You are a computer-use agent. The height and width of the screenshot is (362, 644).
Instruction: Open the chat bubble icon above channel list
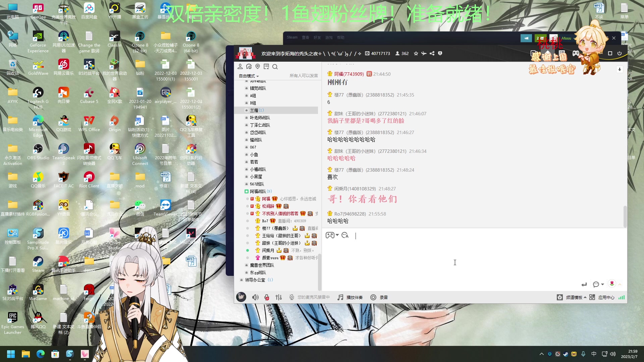click(x=249, y=66)
